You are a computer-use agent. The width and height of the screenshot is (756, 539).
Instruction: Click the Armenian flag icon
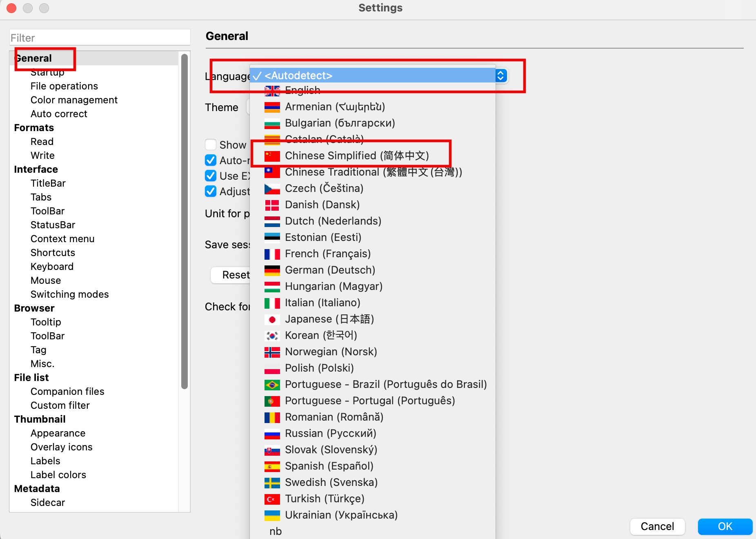[272, 107]
